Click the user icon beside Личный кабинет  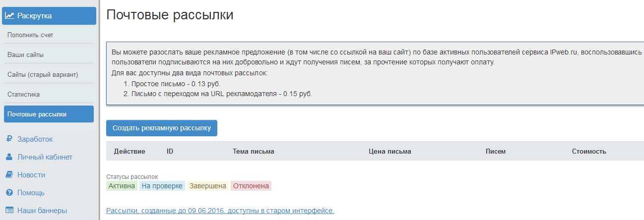tap(9, 157)
